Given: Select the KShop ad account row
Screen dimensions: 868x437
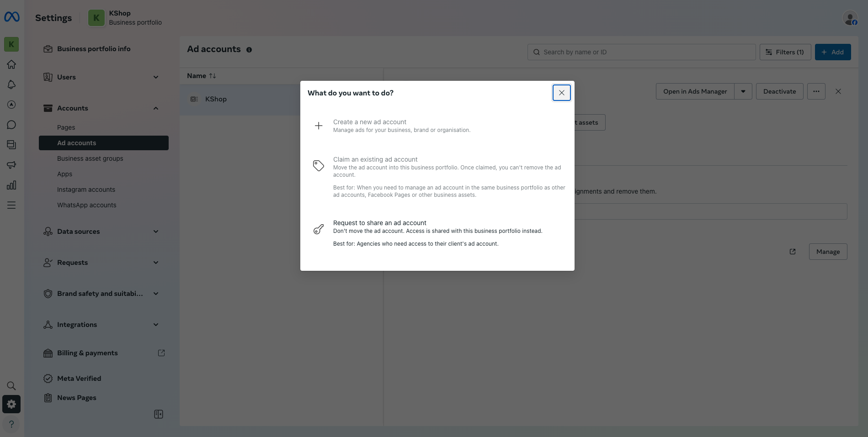Looking at the screenshot, I should click(282, 99).
